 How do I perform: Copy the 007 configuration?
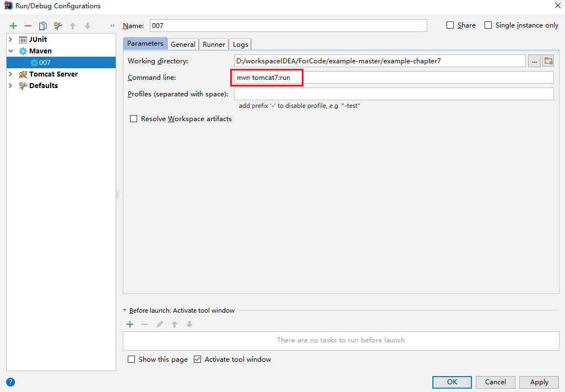tap(43, 25)
